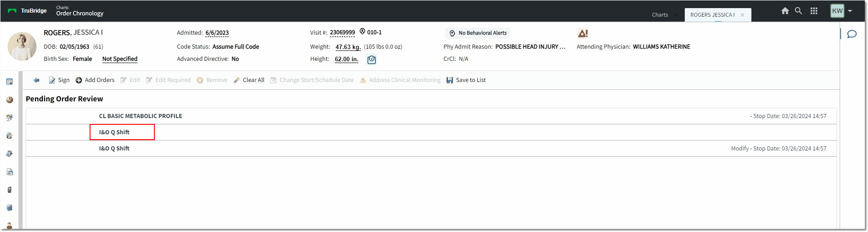
Task: Click the Remove toolbar option
Action: pos(212,80)
